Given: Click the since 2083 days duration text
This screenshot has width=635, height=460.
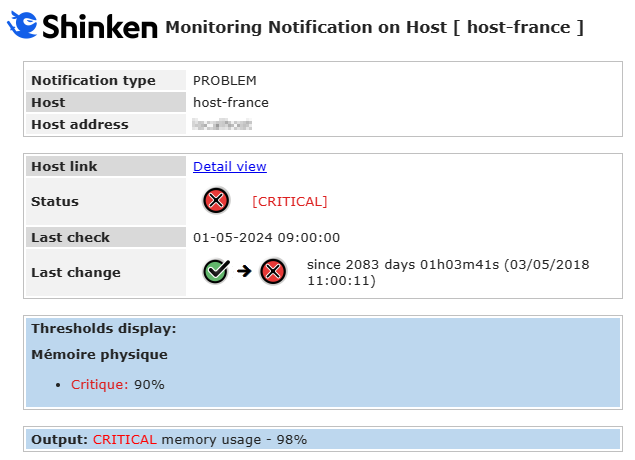Looking at the screenshot, I should tap(448, 272).
